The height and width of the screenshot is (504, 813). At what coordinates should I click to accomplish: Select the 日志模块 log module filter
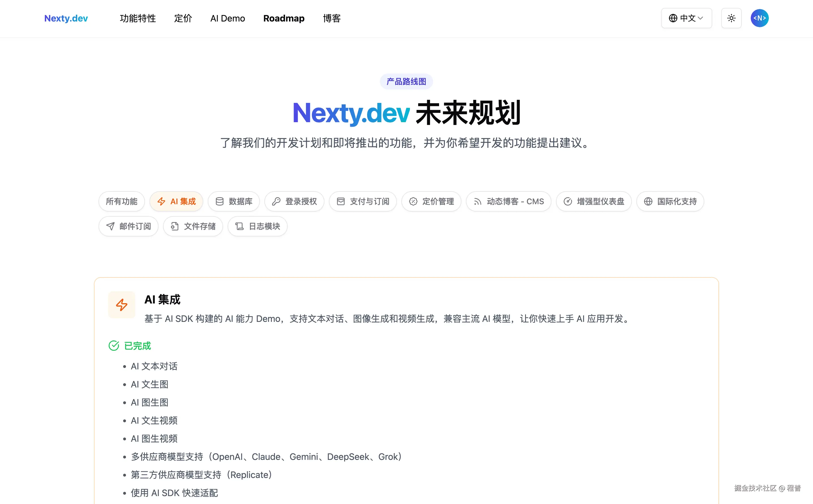coord(257,226)
